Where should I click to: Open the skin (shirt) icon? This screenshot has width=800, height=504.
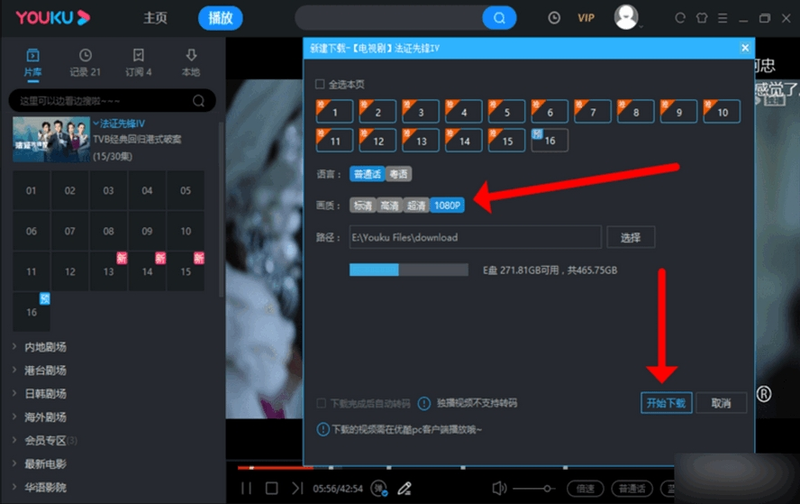coord(702,18)
